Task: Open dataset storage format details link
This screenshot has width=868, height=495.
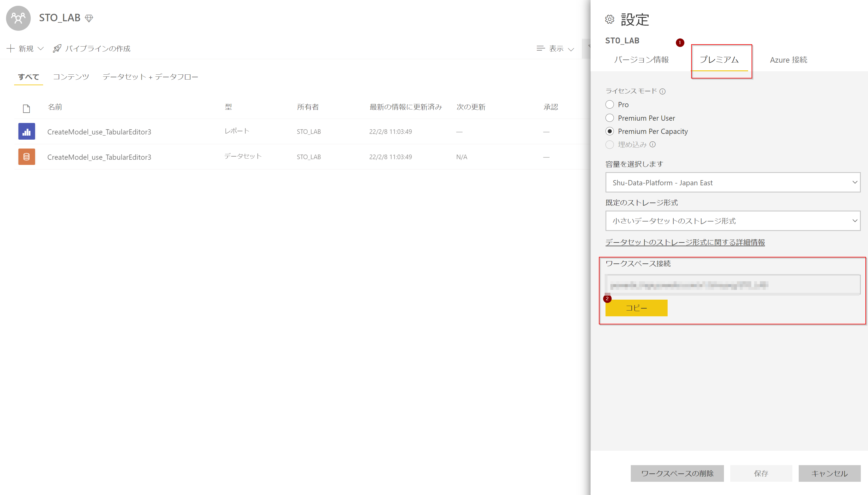Action: [685, 242]
